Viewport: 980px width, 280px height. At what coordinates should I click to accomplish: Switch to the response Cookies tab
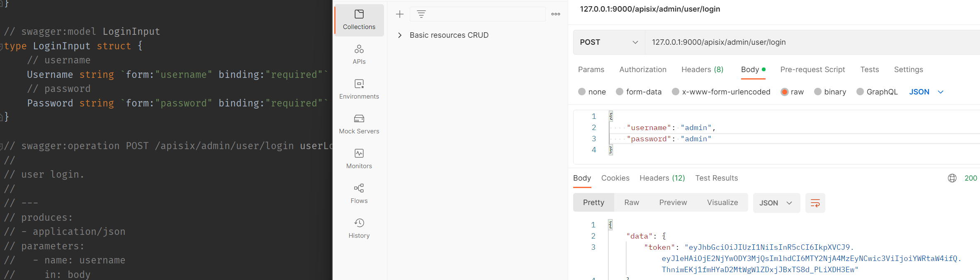(615, 178)
